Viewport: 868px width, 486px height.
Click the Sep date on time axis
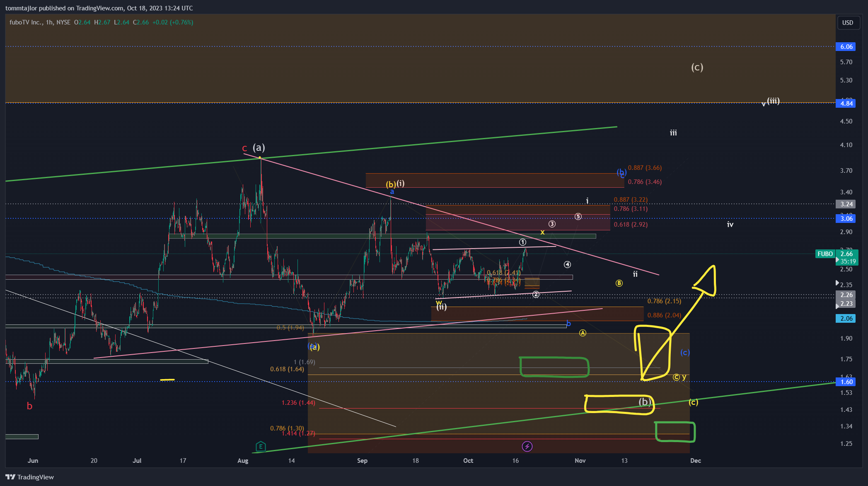[x=362, y=461]
